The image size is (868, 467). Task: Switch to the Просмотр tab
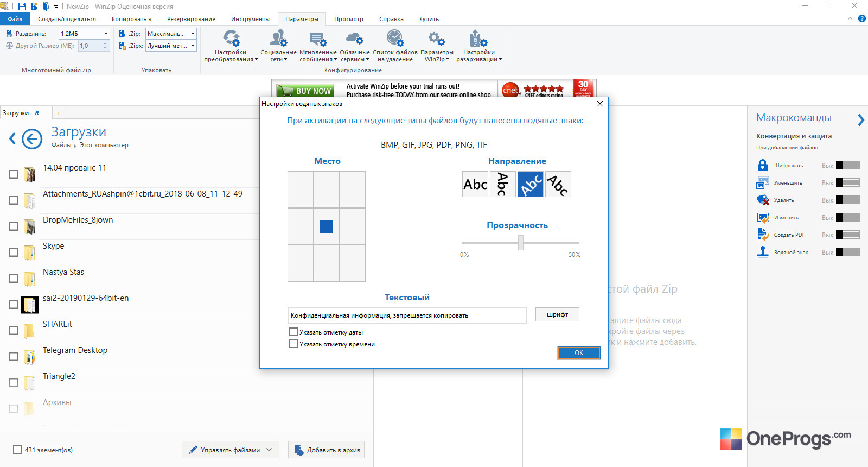coord(349,19)
